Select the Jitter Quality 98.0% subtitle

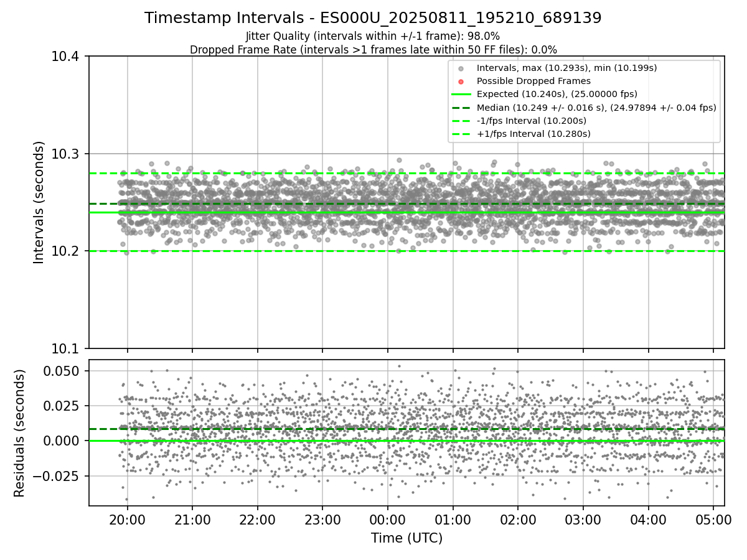(373, 36)
